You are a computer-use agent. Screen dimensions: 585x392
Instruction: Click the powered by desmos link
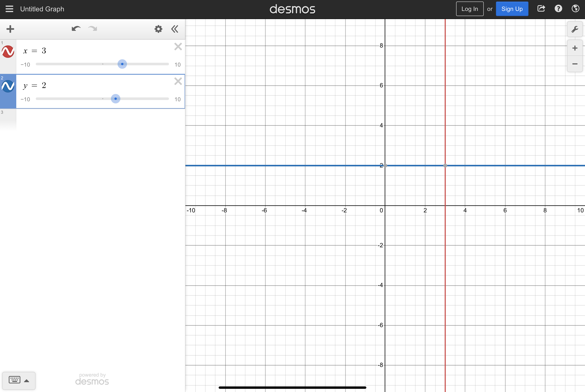[x=92, y=379]
